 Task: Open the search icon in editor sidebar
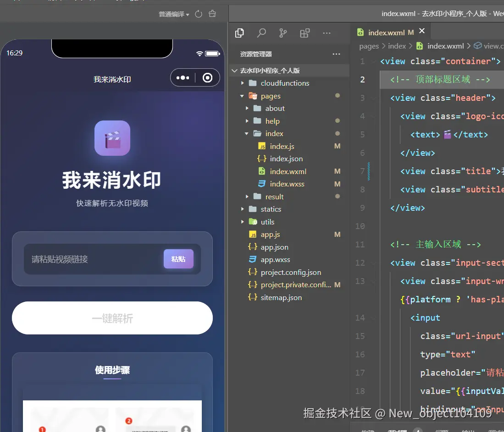(262, 33)
